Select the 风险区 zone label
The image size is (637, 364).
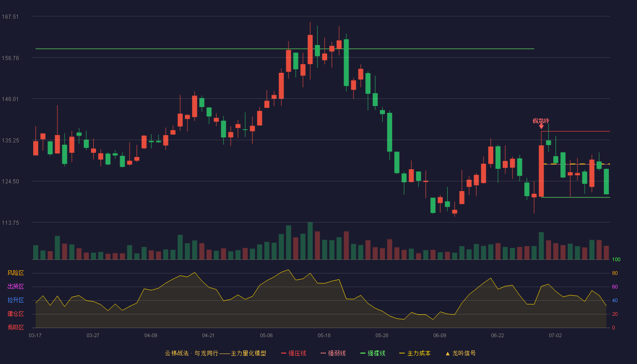tap(15, 273)
